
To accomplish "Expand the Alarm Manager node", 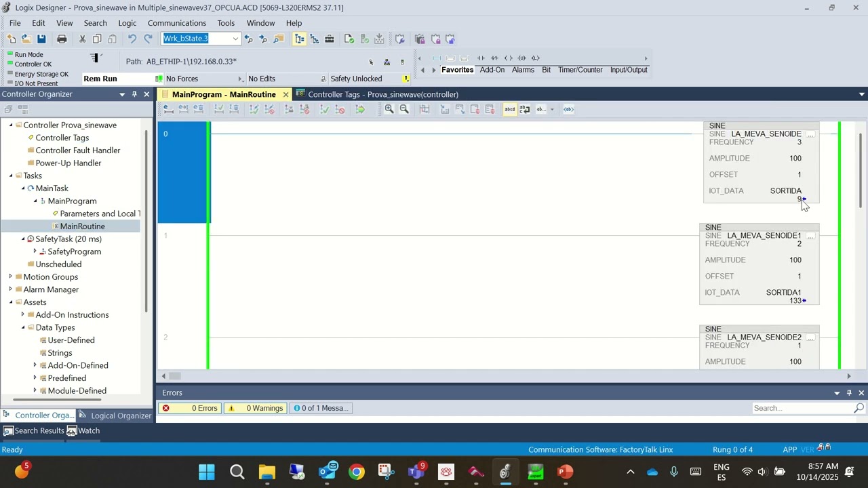I will (x=11, y=289).
